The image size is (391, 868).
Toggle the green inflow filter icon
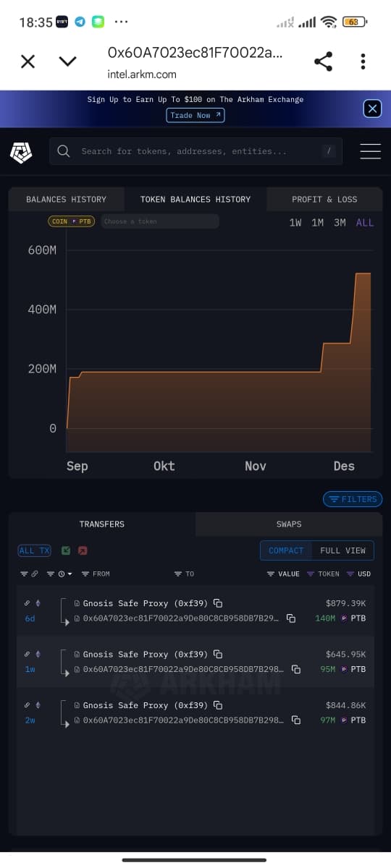coord(66,551)
